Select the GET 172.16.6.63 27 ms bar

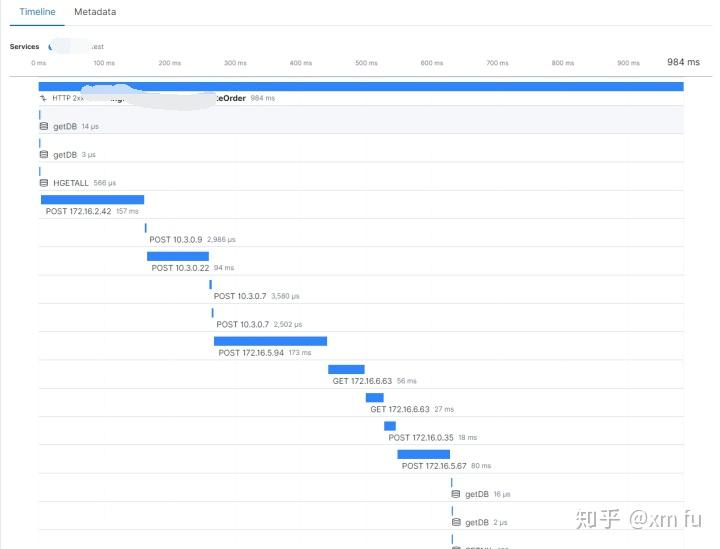(374, 397)
